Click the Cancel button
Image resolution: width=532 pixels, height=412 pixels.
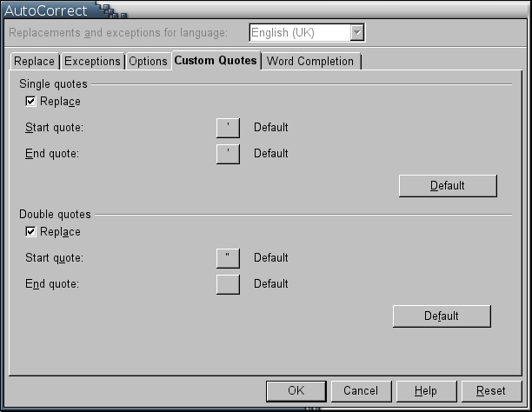[x=361, y=391]
